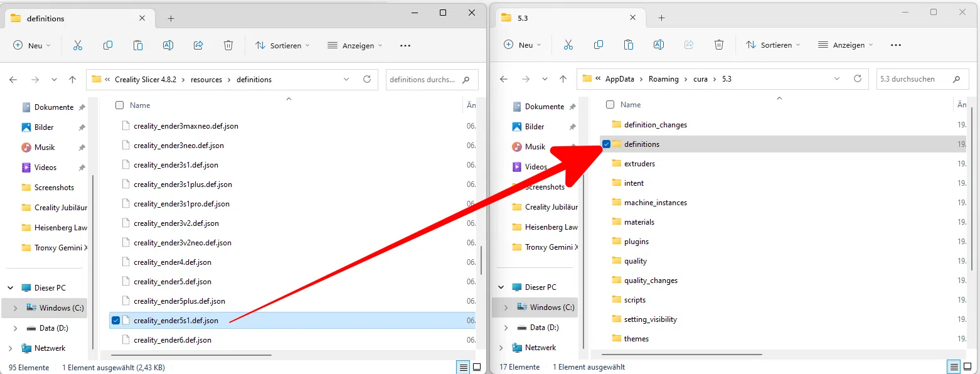Viewport: 980px width, 374px height.
Task: Switch definitions window to large icons view
Action: click(477, 367)
